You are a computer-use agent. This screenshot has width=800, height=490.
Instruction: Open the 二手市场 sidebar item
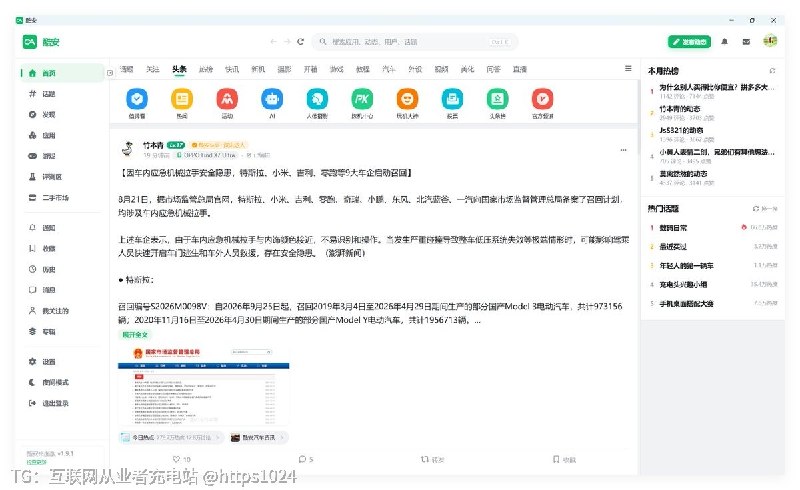[60, 198]
